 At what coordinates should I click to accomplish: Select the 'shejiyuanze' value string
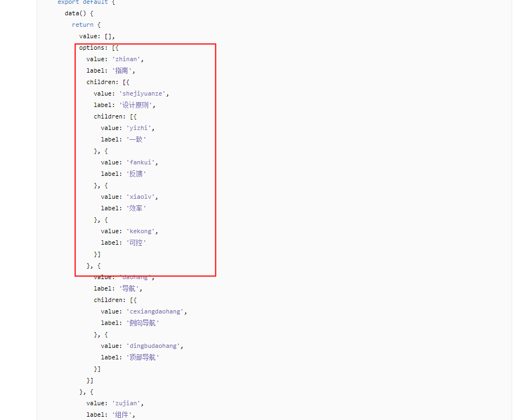click(x=144, y=94)
